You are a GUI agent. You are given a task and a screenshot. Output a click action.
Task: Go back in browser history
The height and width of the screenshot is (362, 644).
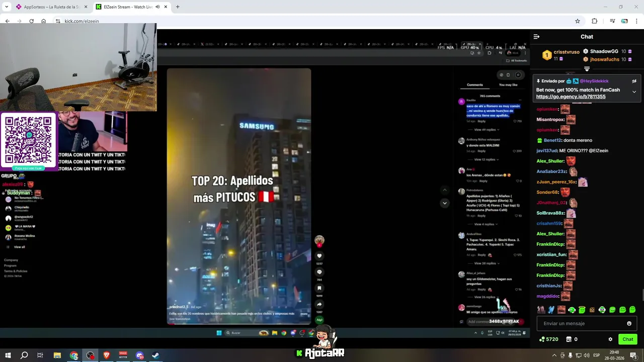pyautogui.click(x=7, y=21)
